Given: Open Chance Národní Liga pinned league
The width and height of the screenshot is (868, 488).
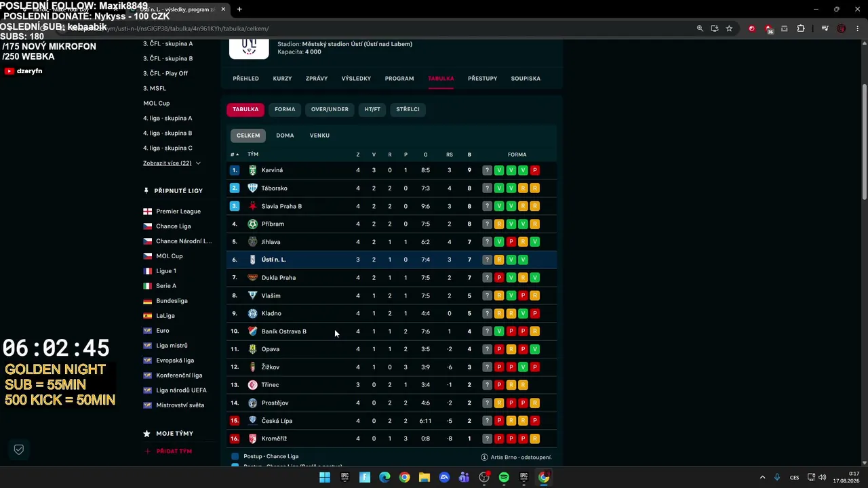Looking at the screenshot, I should click(x=184, y=241).
